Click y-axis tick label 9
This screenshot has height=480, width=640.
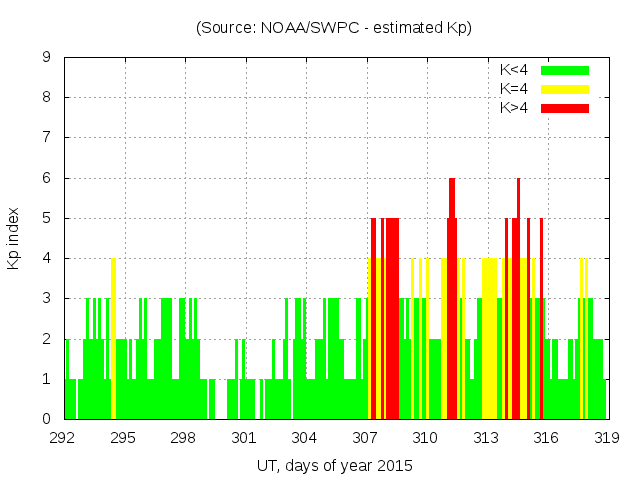[47, 58]
